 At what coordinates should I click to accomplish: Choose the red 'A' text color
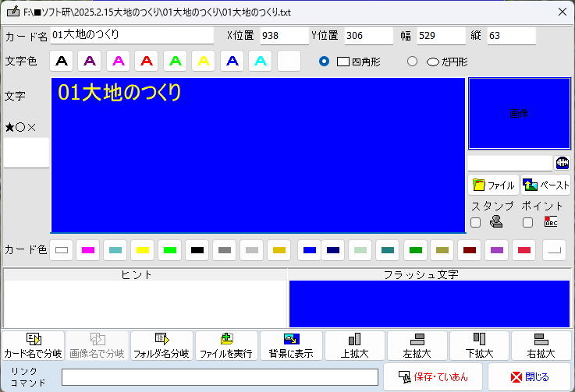click(147, 61)
